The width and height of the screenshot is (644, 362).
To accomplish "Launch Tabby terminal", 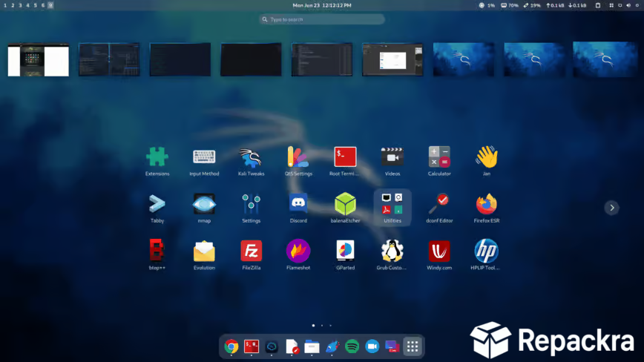I will (x=157, y=208).
